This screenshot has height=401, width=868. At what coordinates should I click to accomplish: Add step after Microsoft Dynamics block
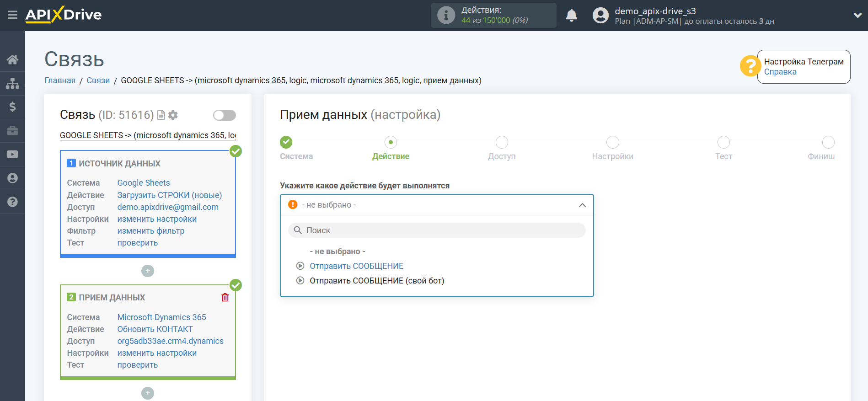(x=148, y=393)
